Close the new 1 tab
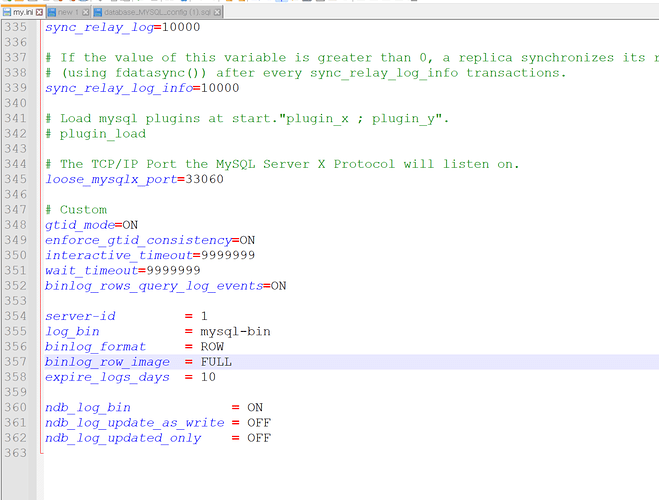Screen dimensions: 659x500 (x=85, y=12)
